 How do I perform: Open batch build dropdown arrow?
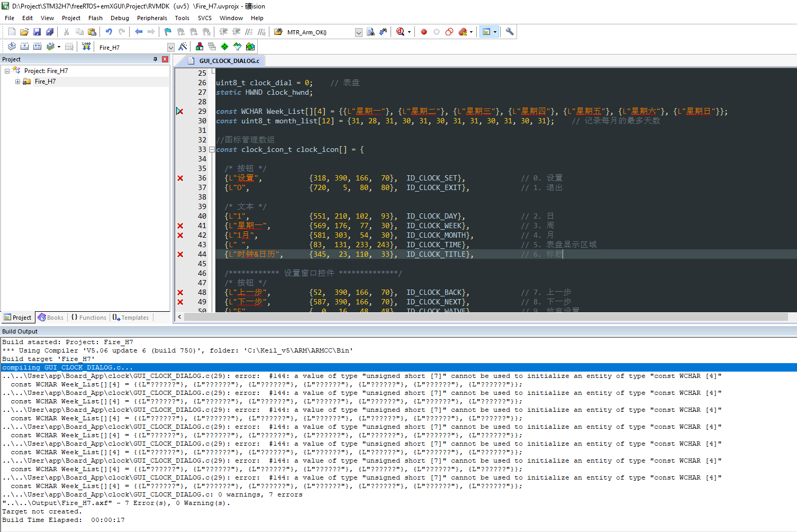pyautogui.click(x=59, y=47)
